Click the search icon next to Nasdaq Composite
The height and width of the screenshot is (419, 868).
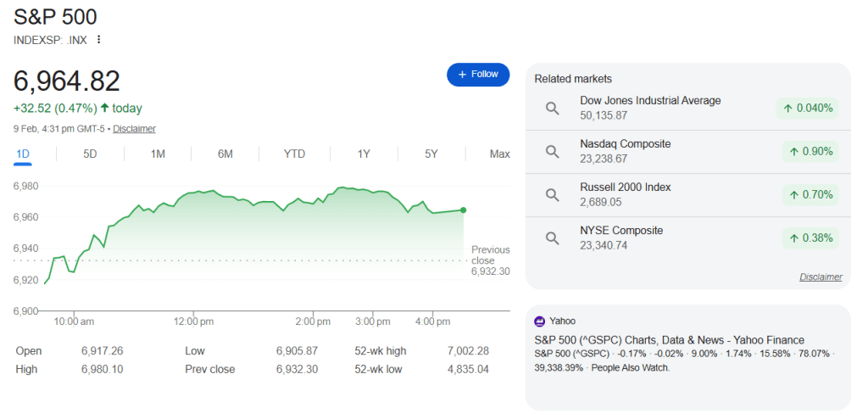click(x=552, y=151)
